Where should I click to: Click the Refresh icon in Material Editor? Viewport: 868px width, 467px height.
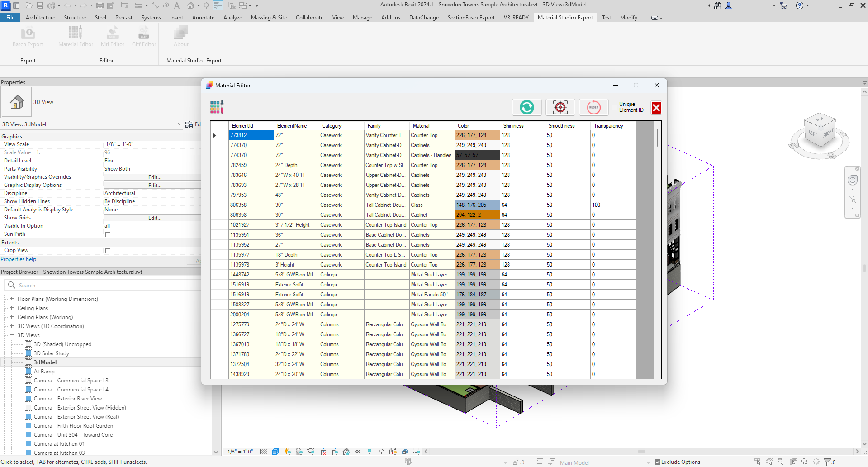[526, 107]
